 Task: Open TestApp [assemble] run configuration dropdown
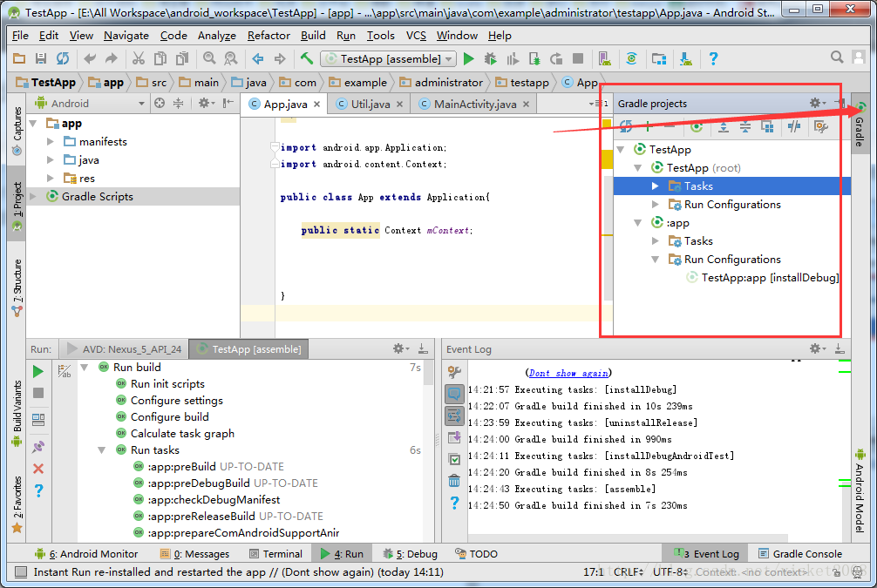tap(388, 58)
